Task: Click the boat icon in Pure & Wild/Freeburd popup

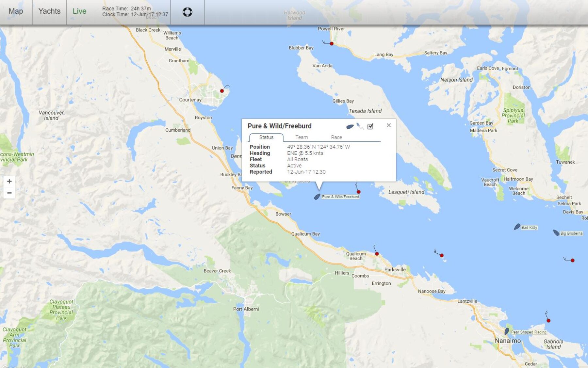Action: tap(350, 126)
